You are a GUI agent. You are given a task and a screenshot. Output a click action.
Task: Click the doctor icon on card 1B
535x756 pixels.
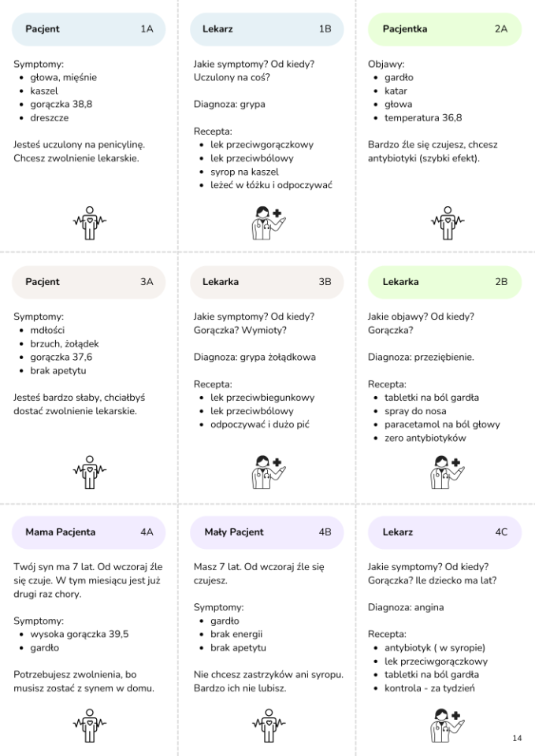[x=268, y=223]
